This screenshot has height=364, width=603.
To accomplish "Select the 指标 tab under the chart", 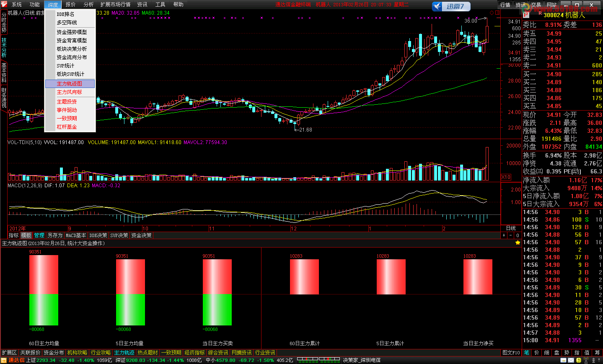I will click(14, 235).
